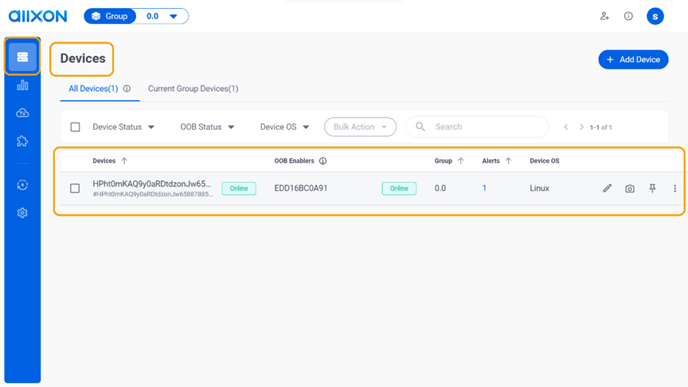Open the settings gear sidebar icon
688x387 pixels.
(22, 213)
